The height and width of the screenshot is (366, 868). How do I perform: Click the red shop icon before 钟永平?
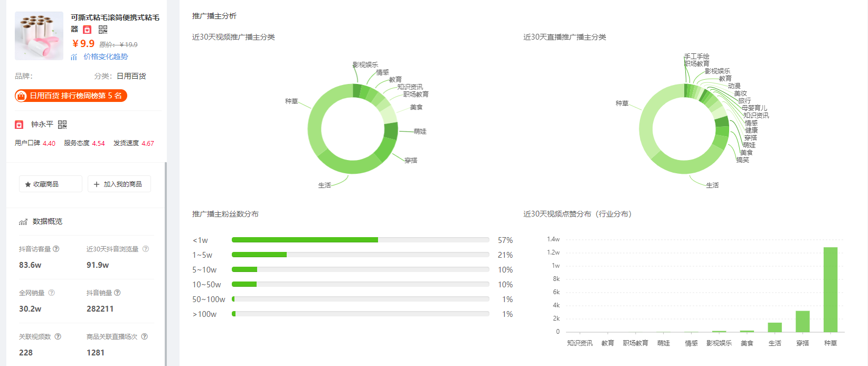pos(19,125)
